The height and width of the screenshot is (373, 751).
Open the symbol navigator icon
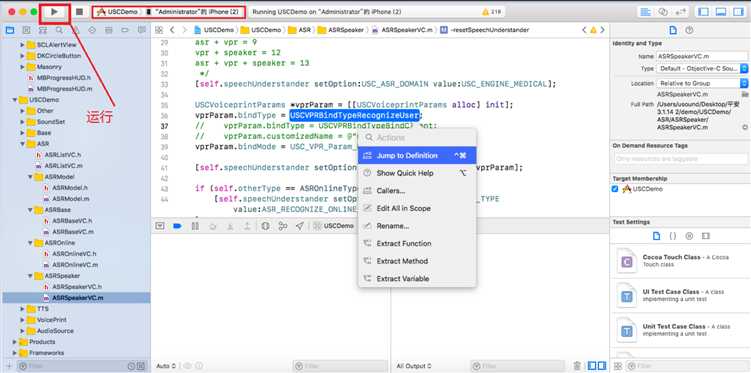(x=43, y=30)
